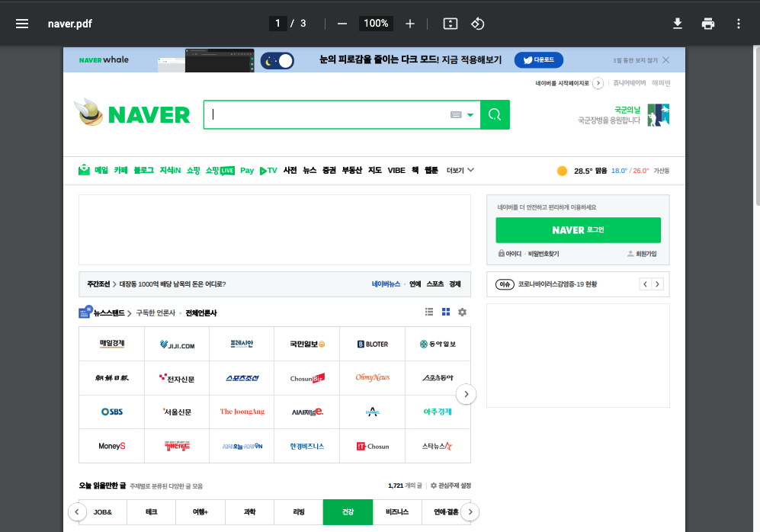Click the 뉴스스탠드 icon
760x532 pixels.
coord(85,312)
